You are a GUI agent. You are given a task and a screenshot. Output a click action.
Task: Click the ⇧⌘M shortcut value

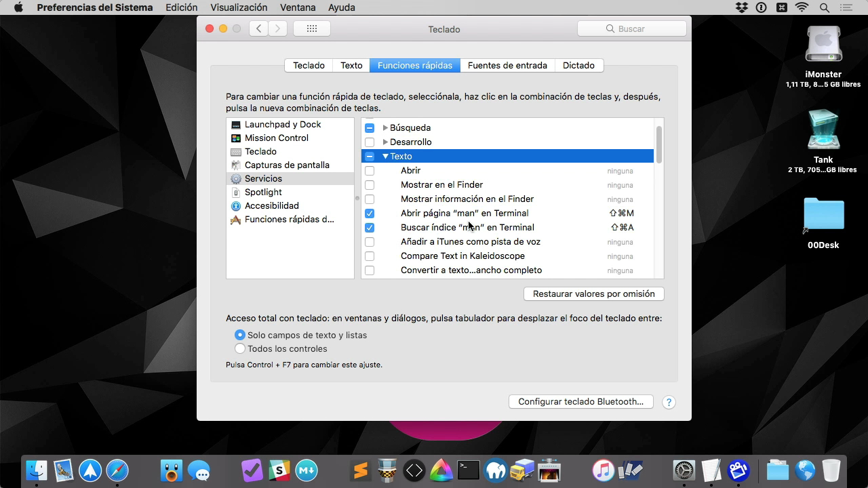point(621,213)
